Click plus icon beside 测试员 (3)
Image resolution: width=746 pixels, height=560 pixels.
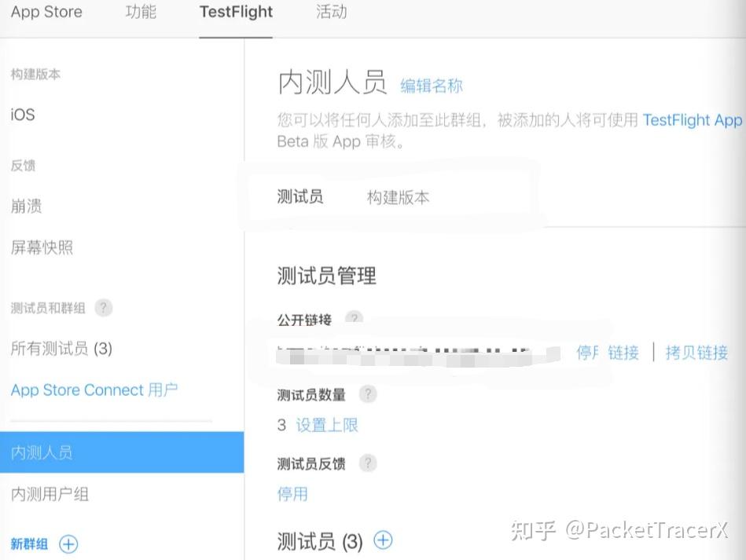click(x=383, y=540)
